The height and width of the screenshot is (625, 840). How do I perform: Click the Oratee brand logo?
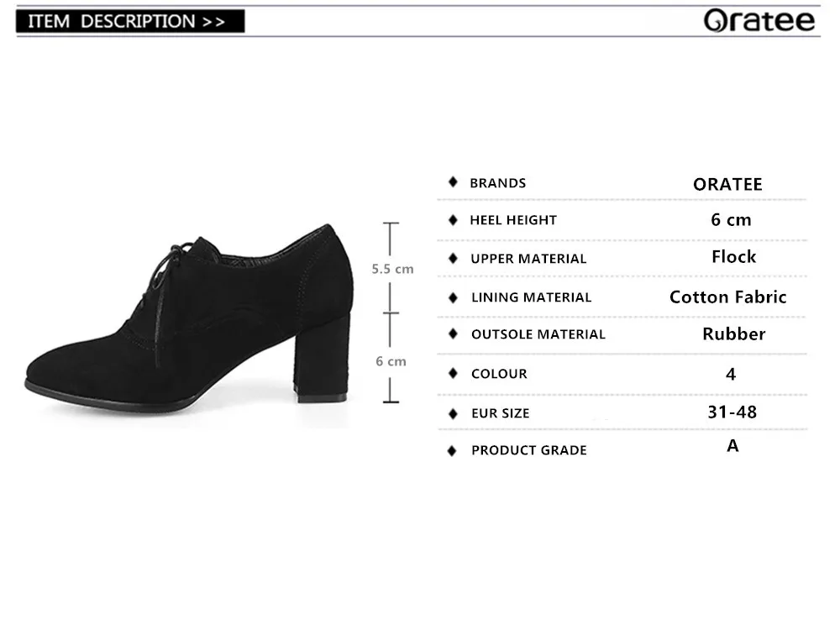click(x=759, y=20)
